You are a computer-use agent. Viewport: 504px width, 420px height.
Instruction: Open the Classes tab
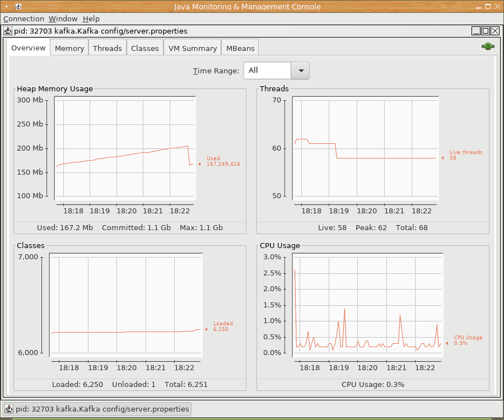pos(145,48)
